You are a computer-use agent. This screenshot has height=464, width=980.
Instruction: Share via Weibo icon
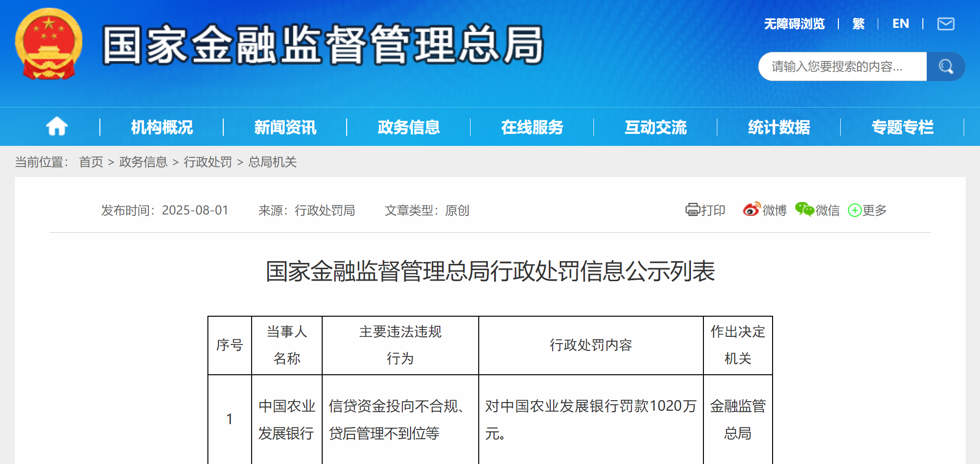point(751,209)
